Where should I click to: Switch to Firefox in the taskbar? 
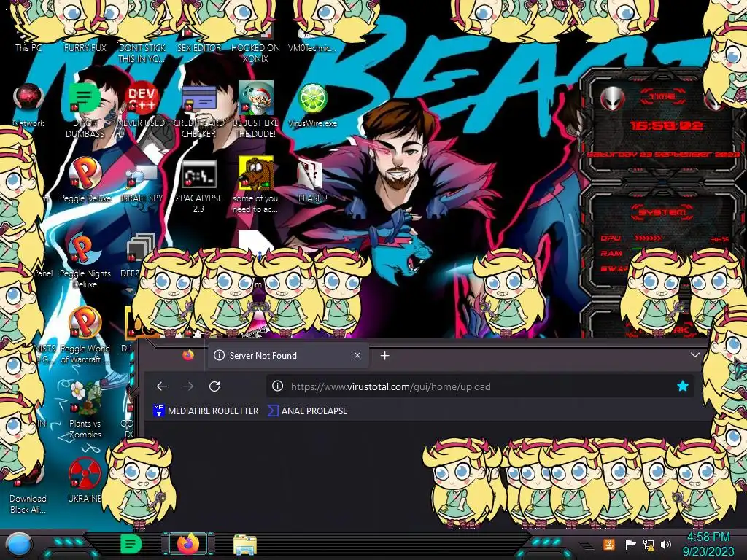188,544
